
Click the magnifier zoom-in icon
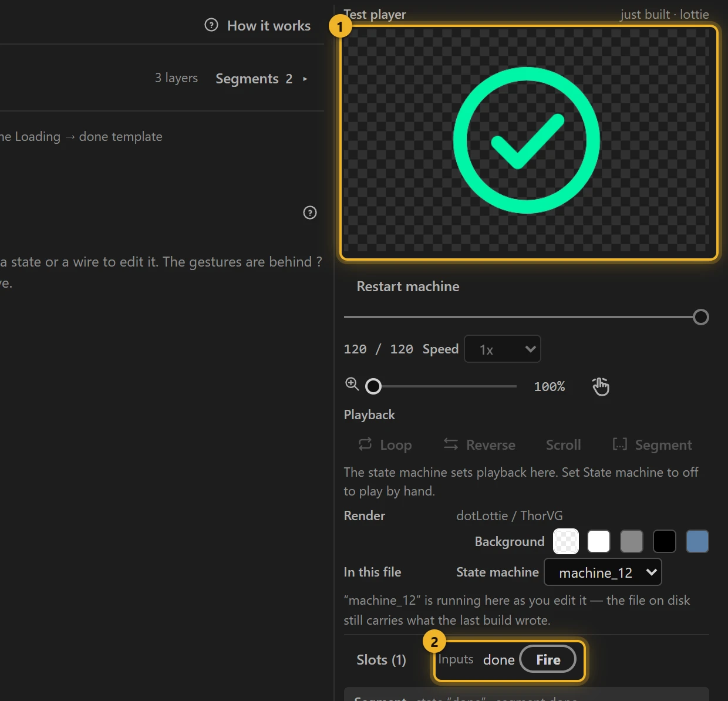(352, 385)
